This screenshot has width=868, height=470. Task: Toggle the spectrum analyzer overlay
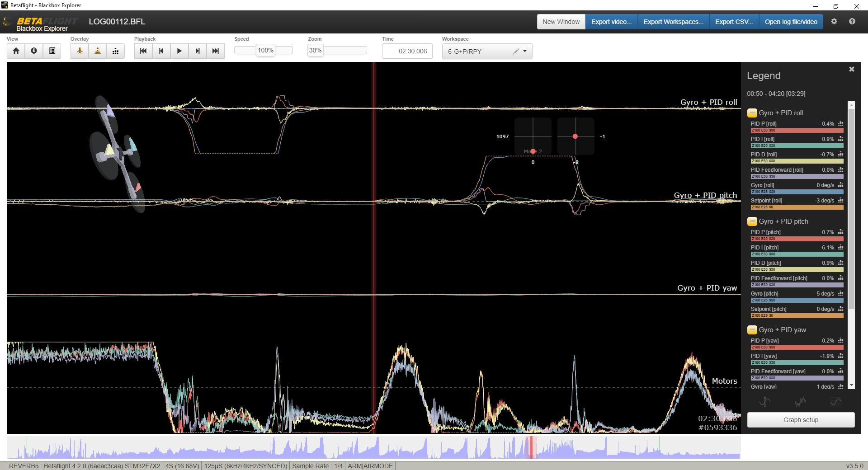[115, 51]
